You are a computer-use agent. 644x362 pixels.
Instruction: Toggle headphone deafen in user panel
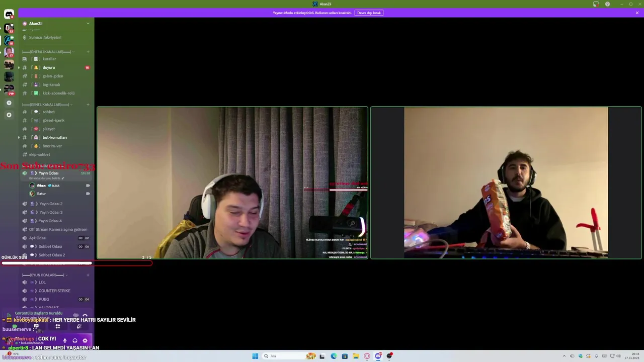click(x=74, y=340)
